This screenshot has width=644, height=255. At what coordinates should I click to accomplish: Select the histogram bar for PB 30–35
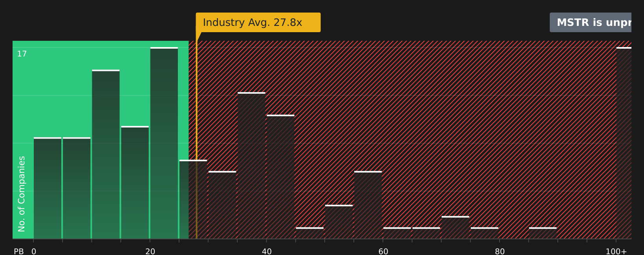click(x=222, y=205)
